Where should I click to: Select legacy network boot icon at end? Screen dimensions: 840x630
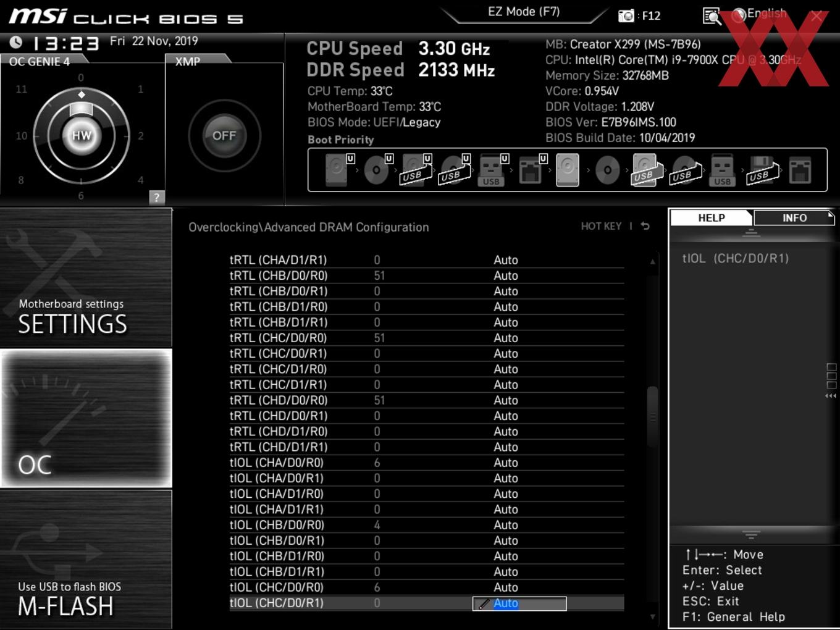click(800, 170)
